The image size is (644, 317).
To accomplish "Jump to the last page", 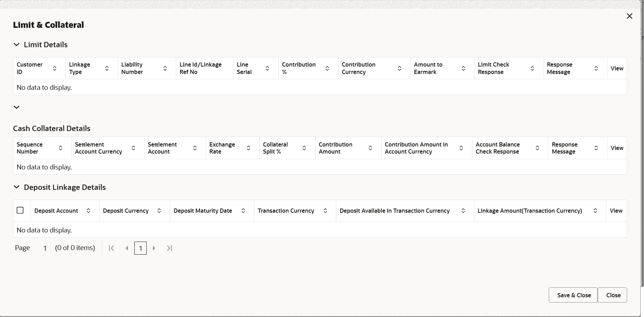I will pos(170,248).
